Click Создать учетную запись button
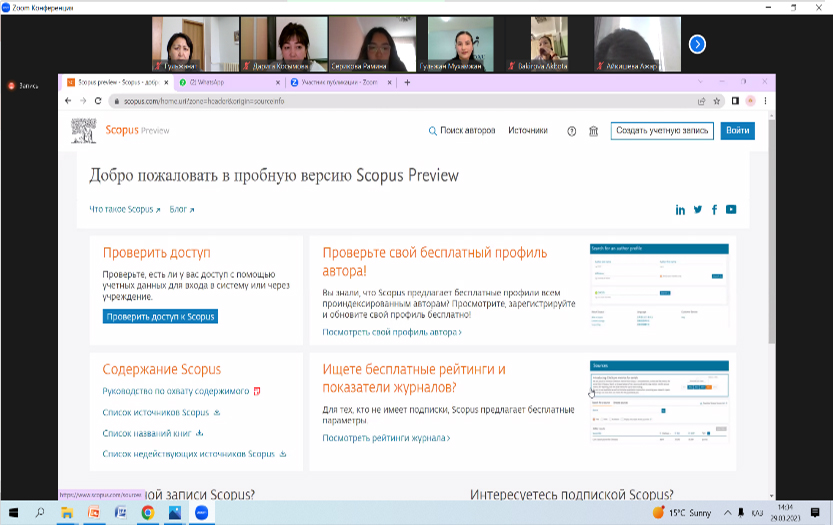Viewport: 833px width, 525px height. click(x=661, y=130)
